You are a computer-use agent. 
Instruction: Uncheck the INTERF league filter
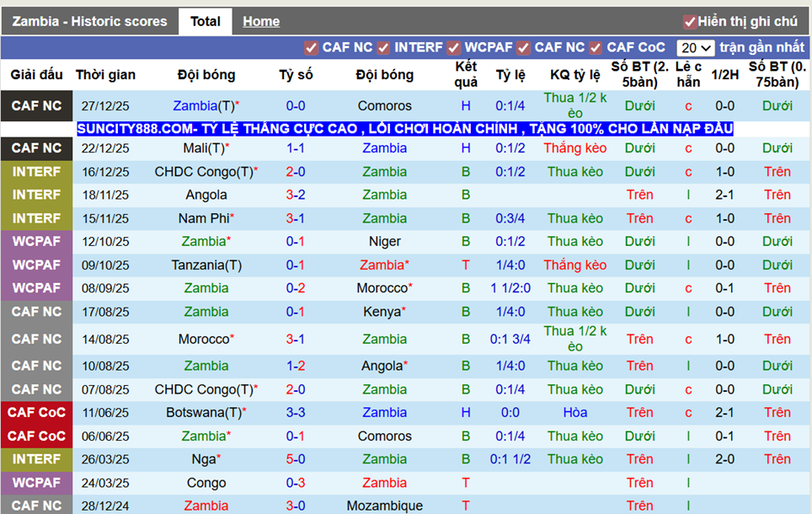pyautogui.click(x=383, y=48)
